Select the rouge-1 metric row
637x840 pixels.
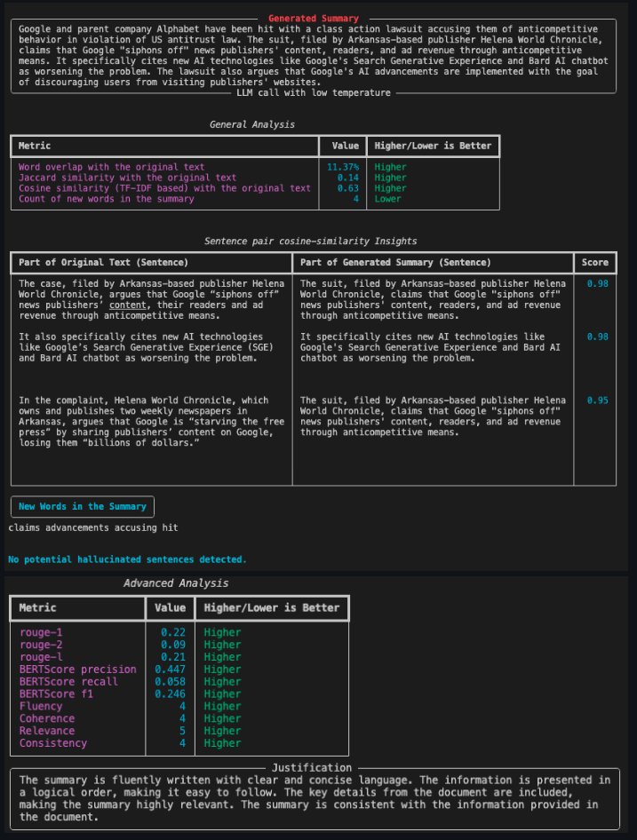tap(179, 633)
